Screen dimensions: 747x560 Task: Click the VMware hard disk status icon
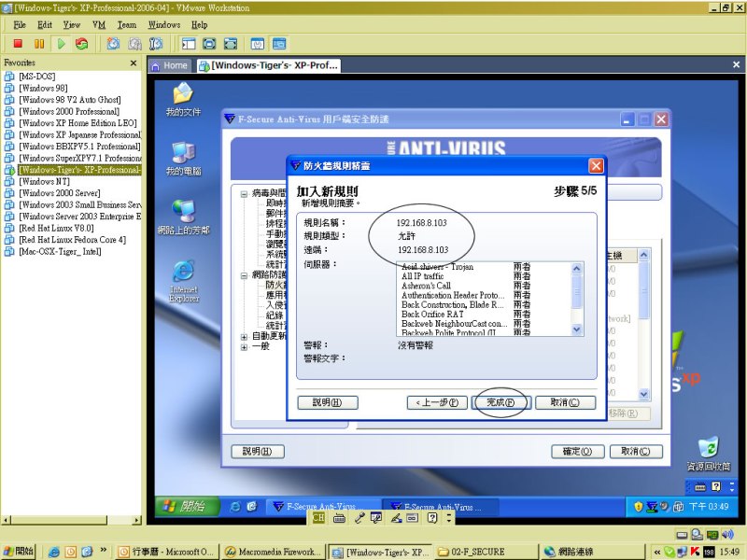point(682,534)
